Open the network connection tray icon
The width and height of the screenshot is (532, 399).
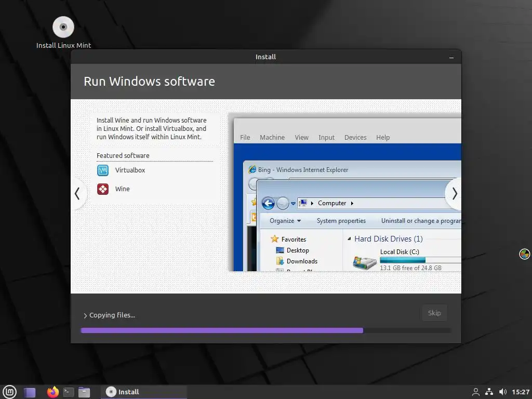[x=489, y=392]
